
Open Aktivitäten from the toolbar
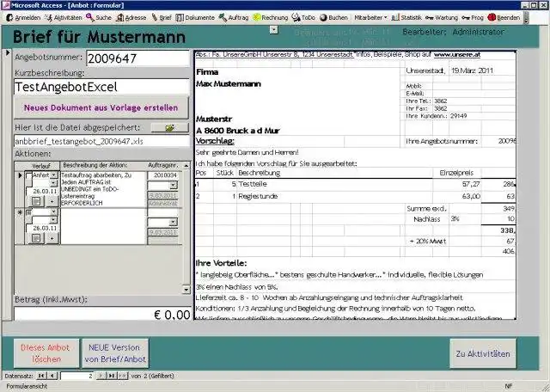click(x=64, y=17)
